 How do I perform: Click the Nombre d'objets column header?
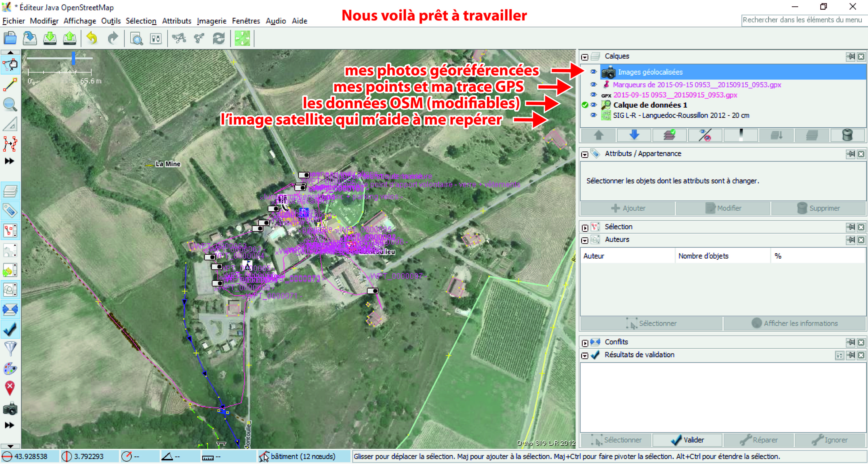click(722, 256)
